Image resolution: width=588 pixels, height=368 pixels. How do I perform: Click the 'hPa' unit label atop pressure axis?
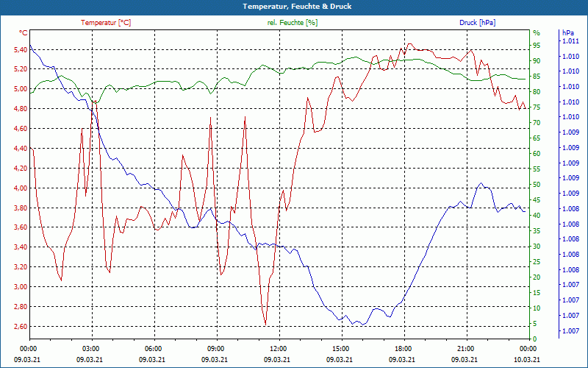[568, 33]
